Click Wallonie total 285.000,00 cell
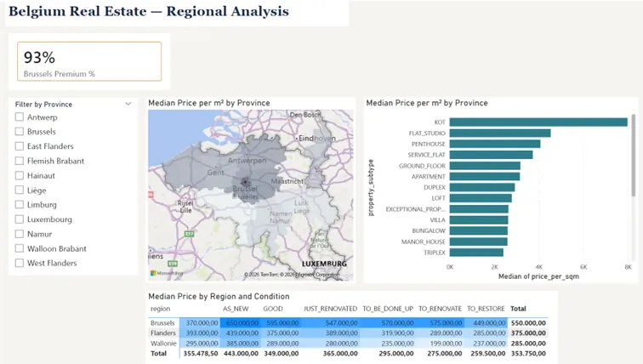Viewport: 643px width, 364px height. [528, 344]
